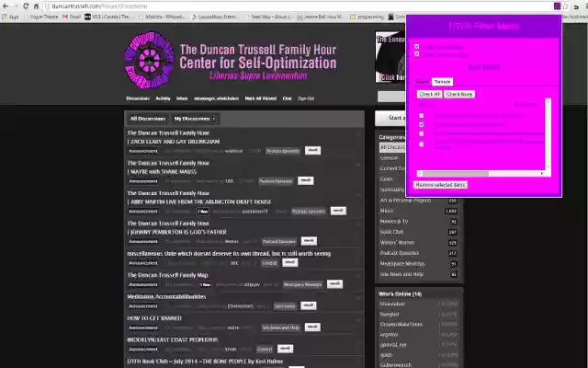The height and width of the screenshot is (368, 588).
Task: Open the Activity nav menu item
Action: [x=163, y=98]
